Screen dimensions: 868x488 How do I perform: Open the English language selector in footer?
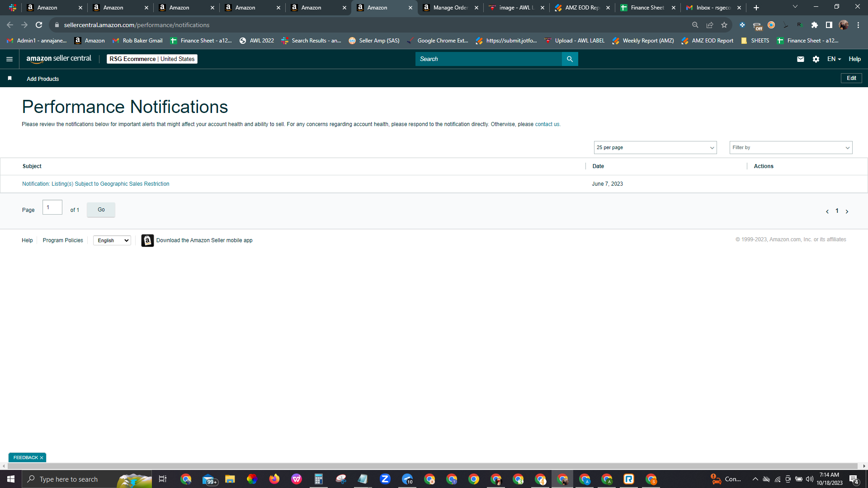112,240
